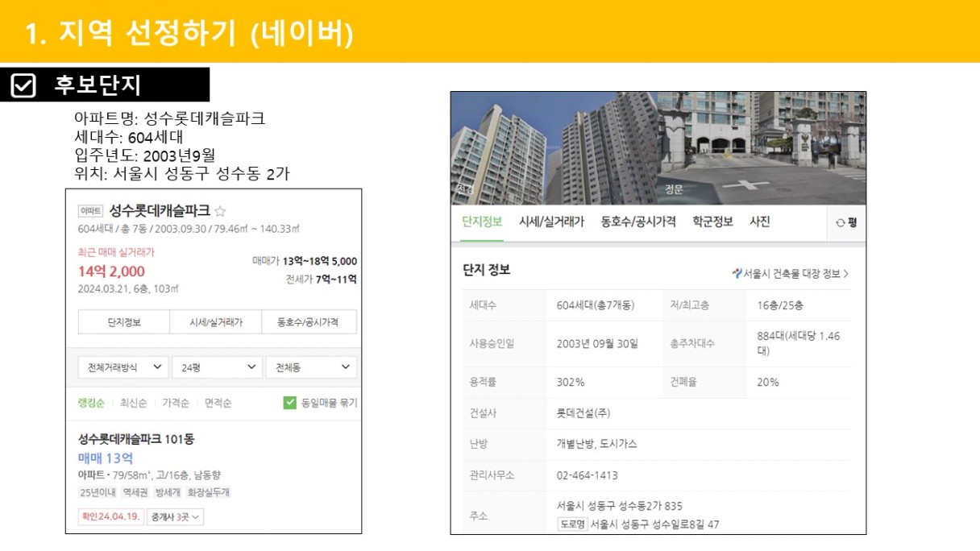Click the 정문 street view photo

(762, 148)
